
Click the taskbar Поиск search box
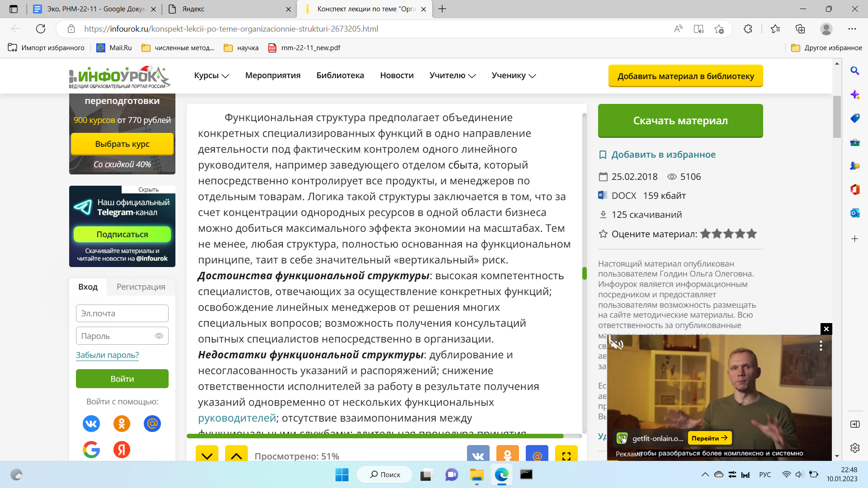click(385, 474)
